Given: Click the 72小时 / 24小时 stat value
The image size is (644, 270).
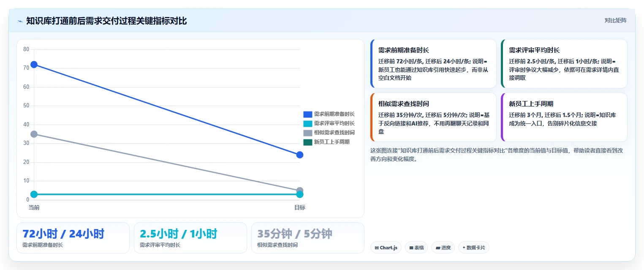Looking at the screenshot, I should [x=63, y=234].
